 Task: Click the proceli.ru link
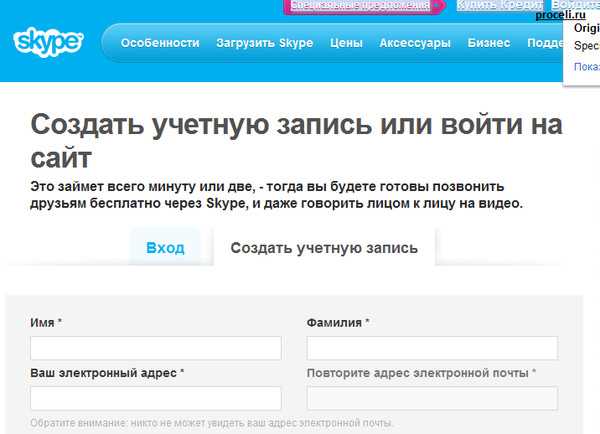click(560, 15)
